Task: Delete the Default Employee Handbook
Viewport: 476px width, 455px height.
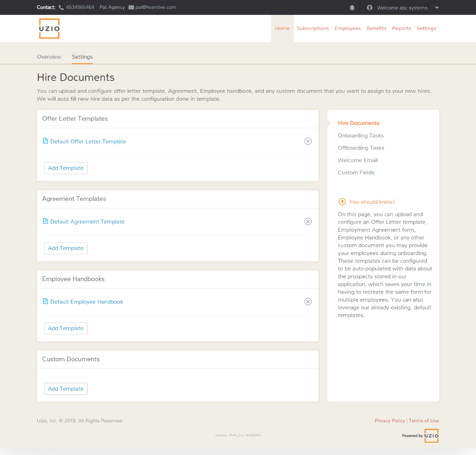Action: [308, 302]
